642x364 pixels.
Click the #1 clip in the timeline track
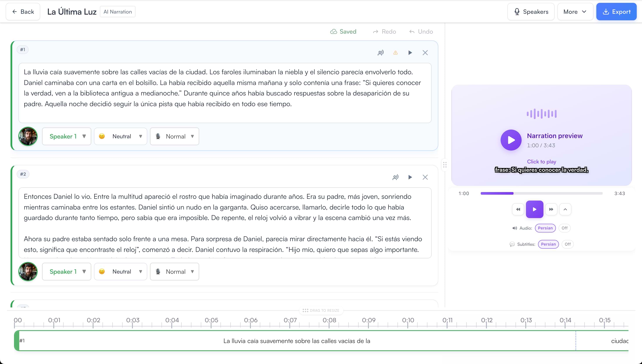pyautogui.click(x=321, y=341)
